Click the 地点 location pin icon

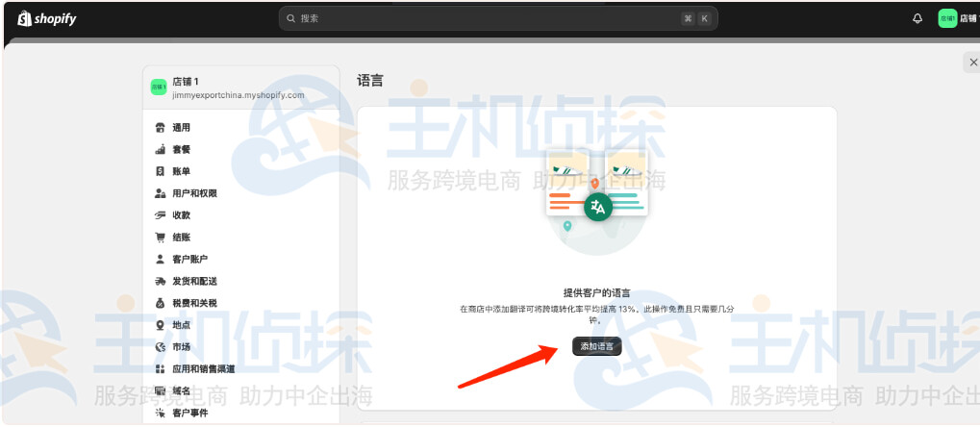[x=160, y=325]
